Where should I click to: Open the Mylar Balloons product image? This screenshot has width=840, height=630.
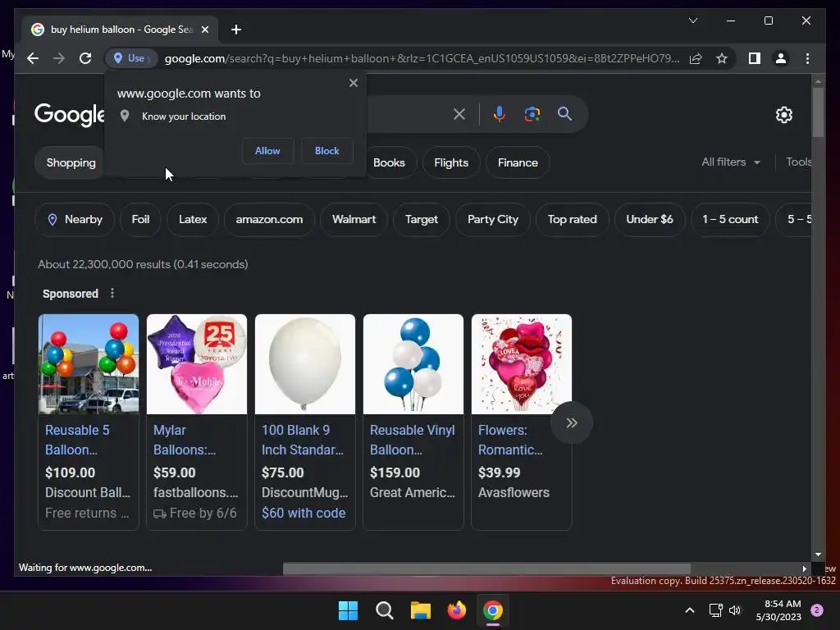pyautogui.click(x=197, y=364)
